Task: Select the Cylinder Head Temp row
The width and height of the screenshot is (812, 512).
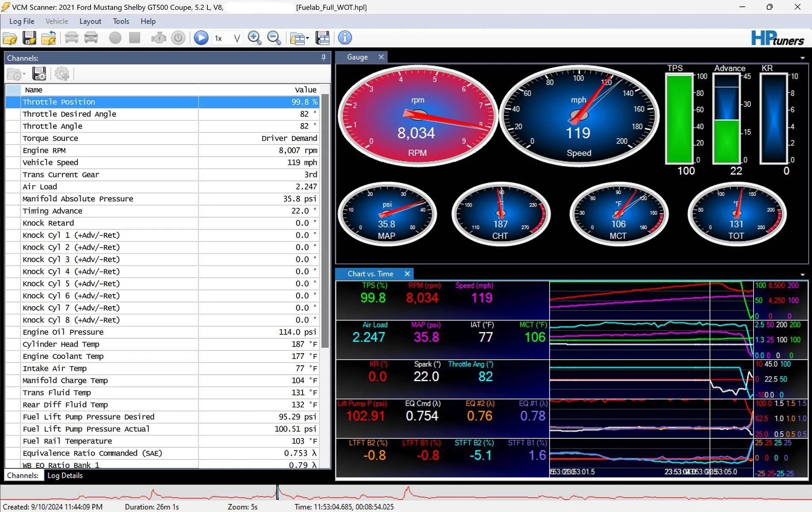Action: click(x=162, y=344)
